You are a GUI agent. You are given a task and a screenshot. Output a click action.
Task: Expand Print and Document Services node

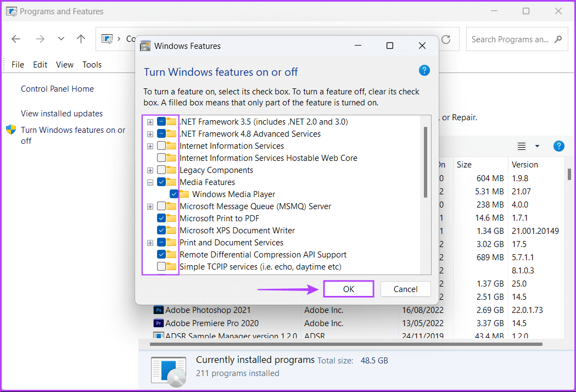150,243
